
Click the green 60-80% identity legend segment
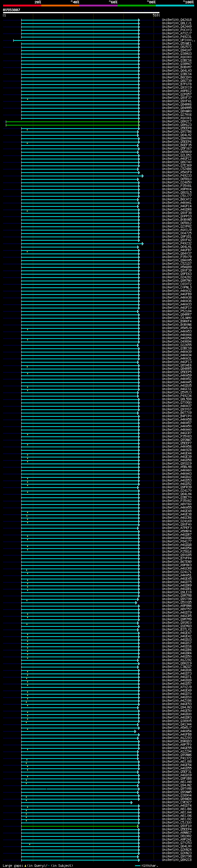pos(137,6)
